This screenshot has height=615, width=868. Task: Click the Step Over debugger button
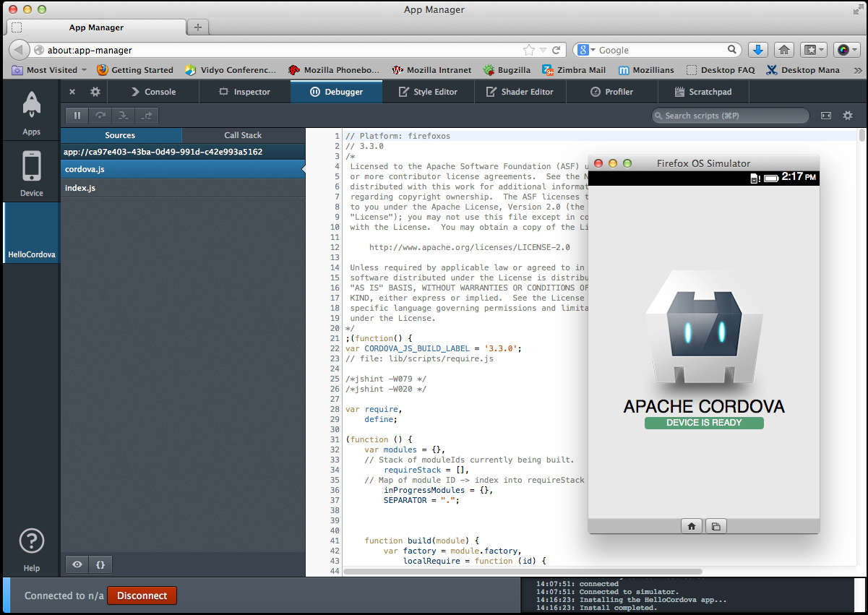[100, 116]
